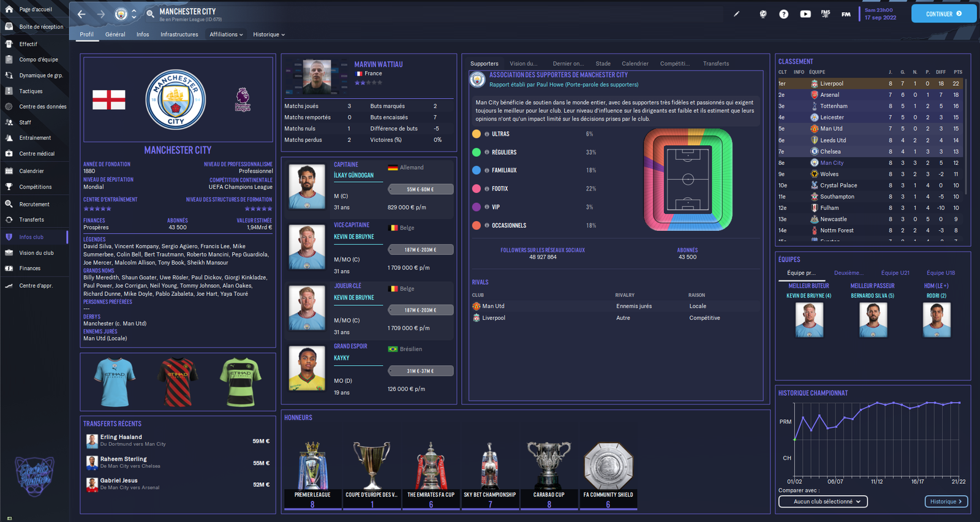Click the info icon beside ULTRAS

pos(487,134)
